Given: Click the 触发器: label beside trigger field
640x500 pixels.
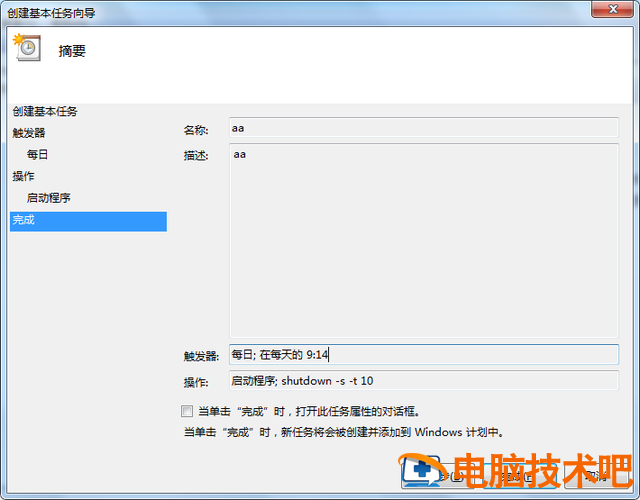Looking at the screenshot, I should click(201, 356).
